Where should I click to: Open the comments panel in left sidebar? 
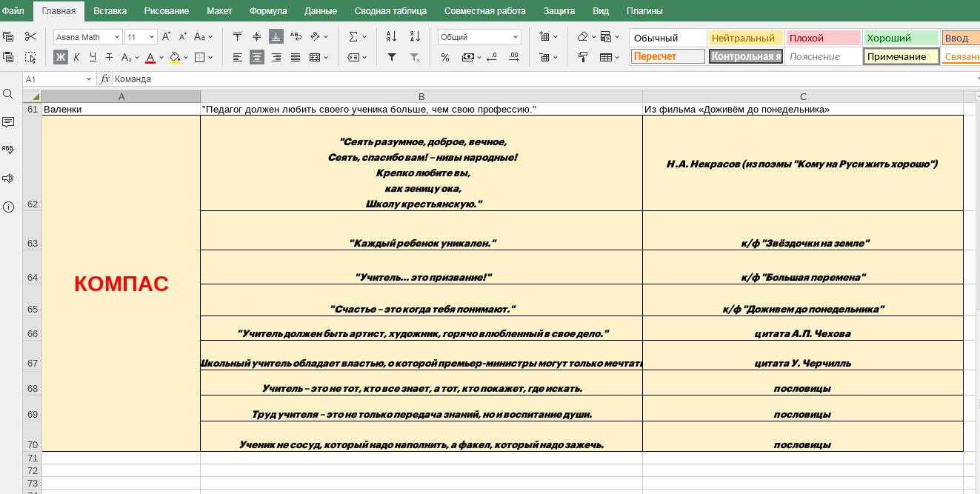tap(9, 122)
